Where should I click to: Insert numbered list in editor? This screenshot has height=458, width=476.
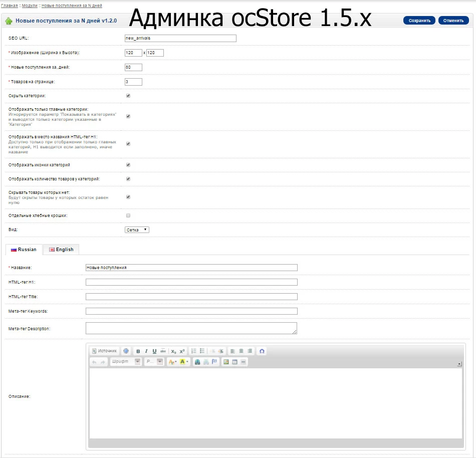[x=194, y=351]
